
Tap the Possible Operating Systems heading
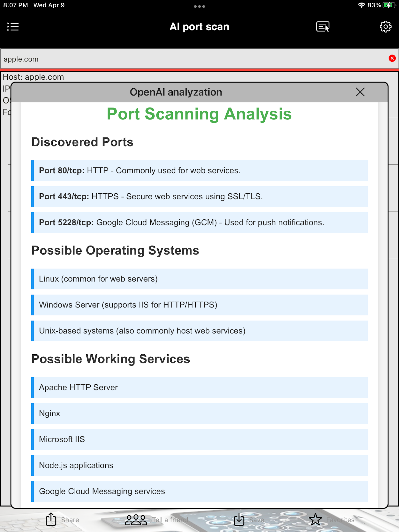pos(115,250)
